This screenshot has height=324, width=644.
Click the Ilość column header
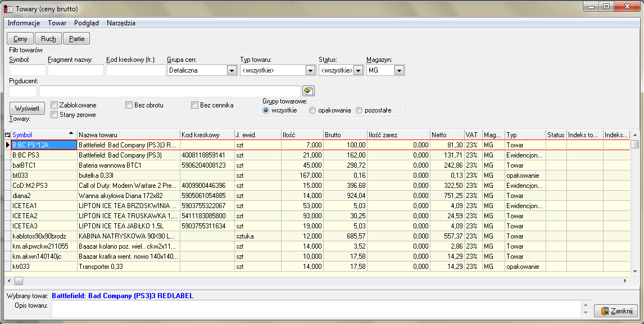302,135
